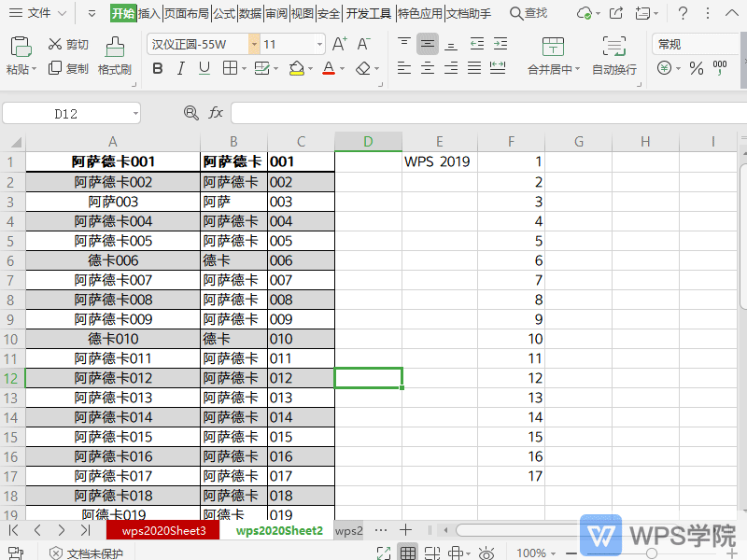Increase font size with A+ icon
Screen dimensions: 747x560
point(340,45)
